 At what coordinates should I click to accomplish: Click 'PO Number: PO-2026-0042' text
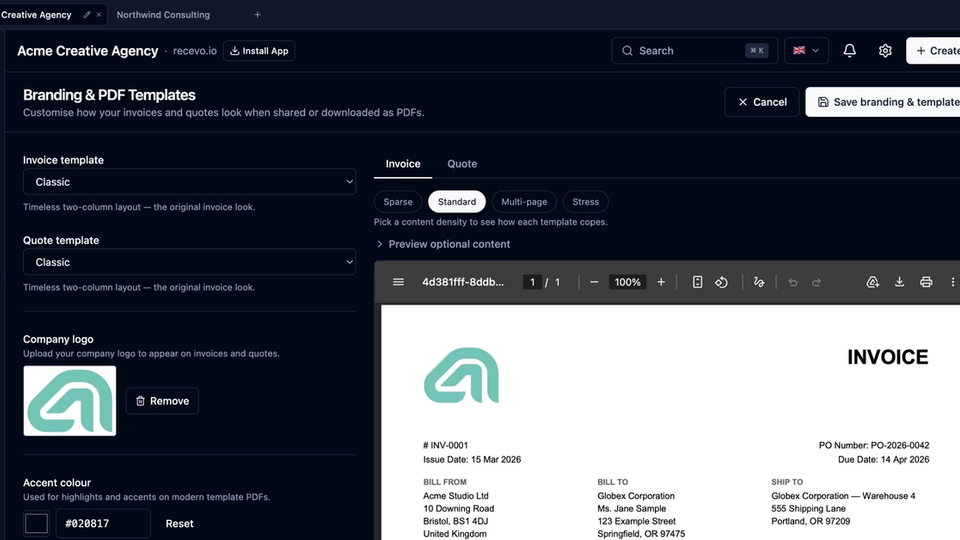pos(874,446)
